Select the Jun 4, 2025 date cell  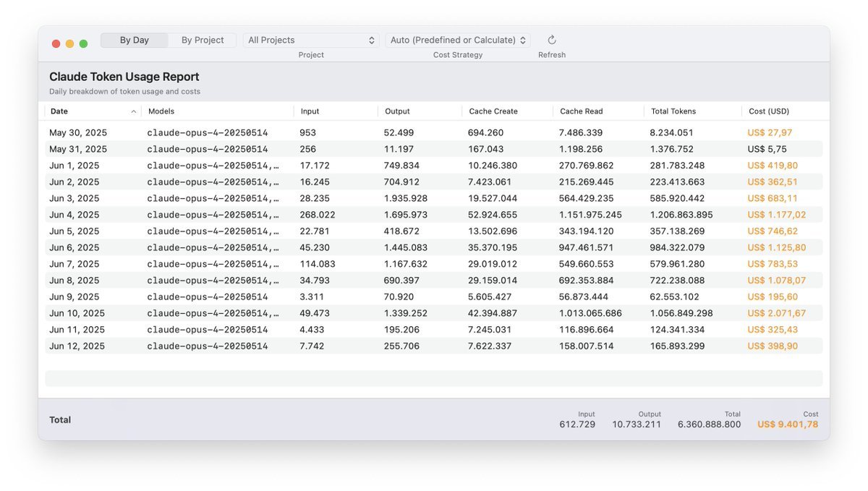pyautogui.click(x=75, y=215)
